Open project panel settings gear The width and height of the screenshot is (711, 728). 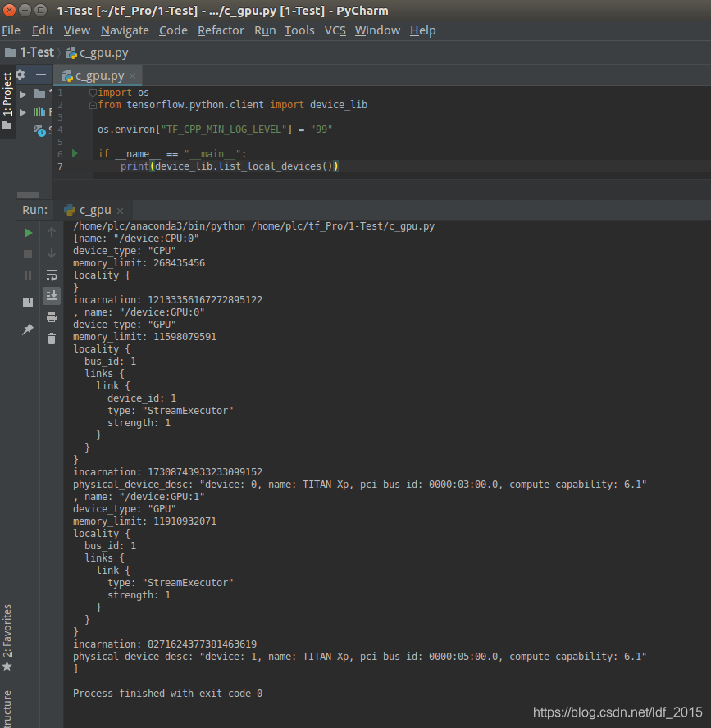(x=21, y=75)
